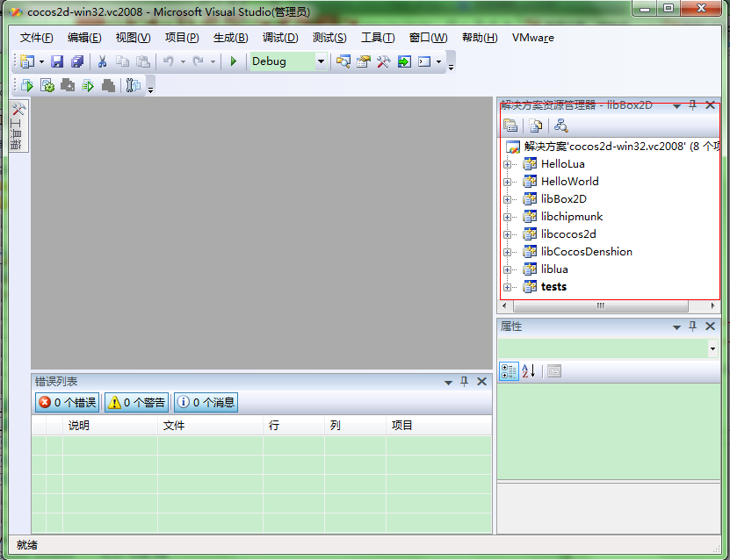Open the Command Window icon
The height and width of the screenshot is (560, 730).
[x=424, y=61]
